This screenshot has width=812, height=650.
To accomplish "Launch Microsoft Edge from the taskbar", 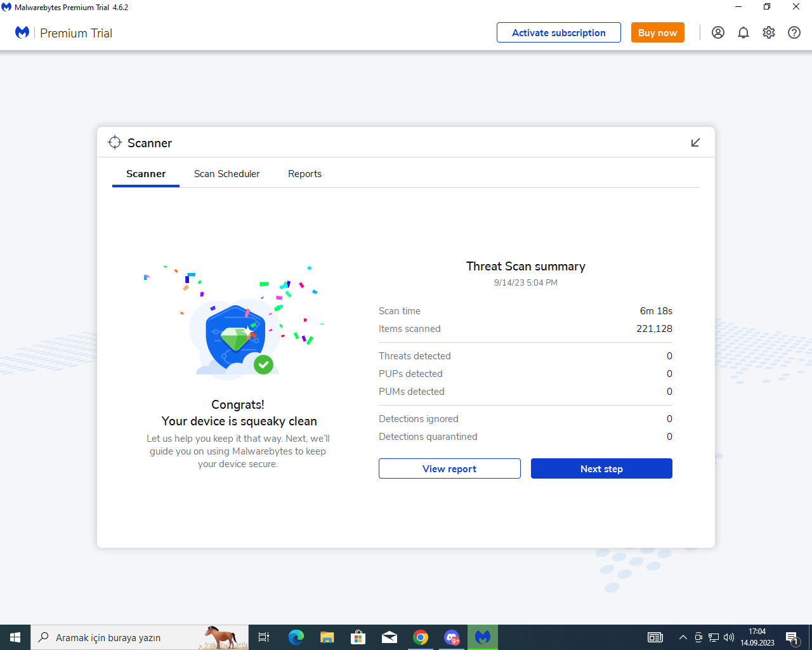I will 296,637.
